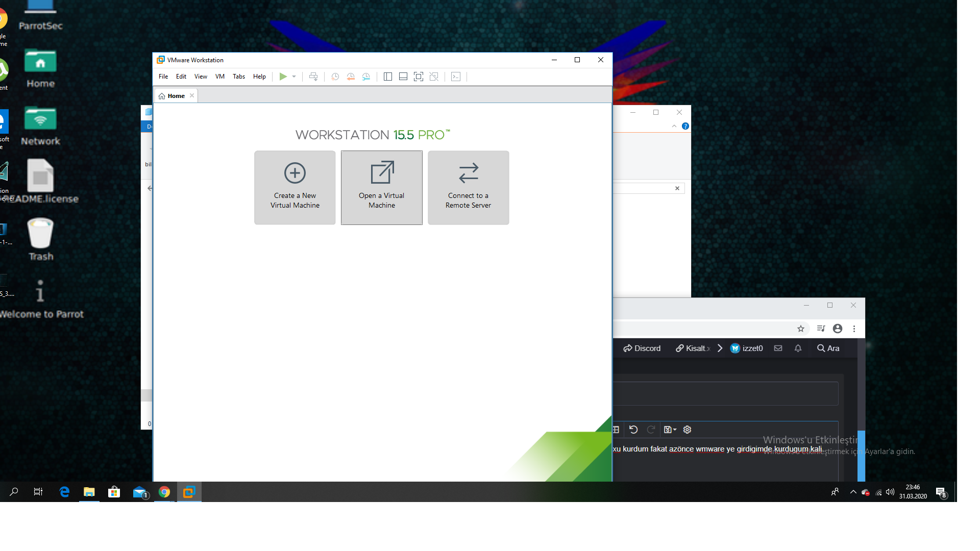The width and height of the screenshot is (980, 551).
Task: Open the VM menu
Action: point(220,77)
